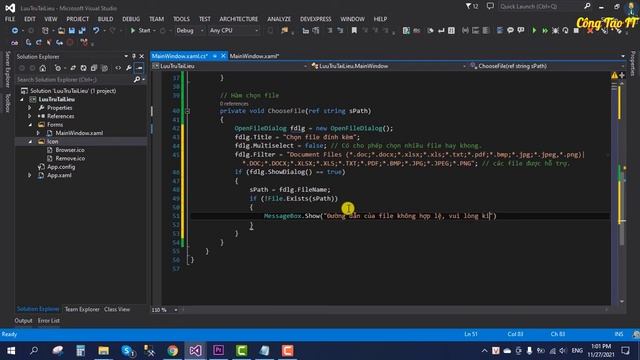Click the Undo toolbar icon
Viewport: 640px width, 360px height.
pyautogui.click(x=96, y=31)
